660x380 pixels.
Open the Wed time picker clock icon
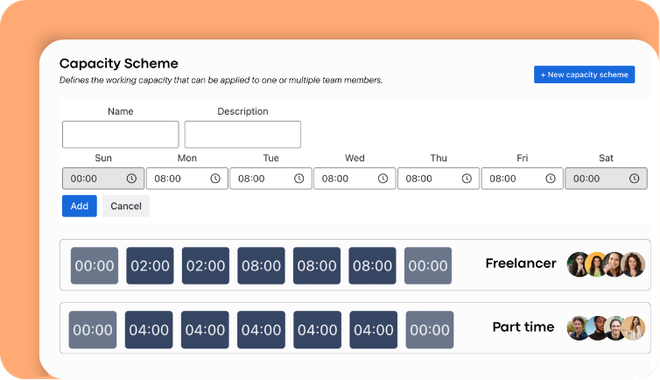click(x=383, y=178)
